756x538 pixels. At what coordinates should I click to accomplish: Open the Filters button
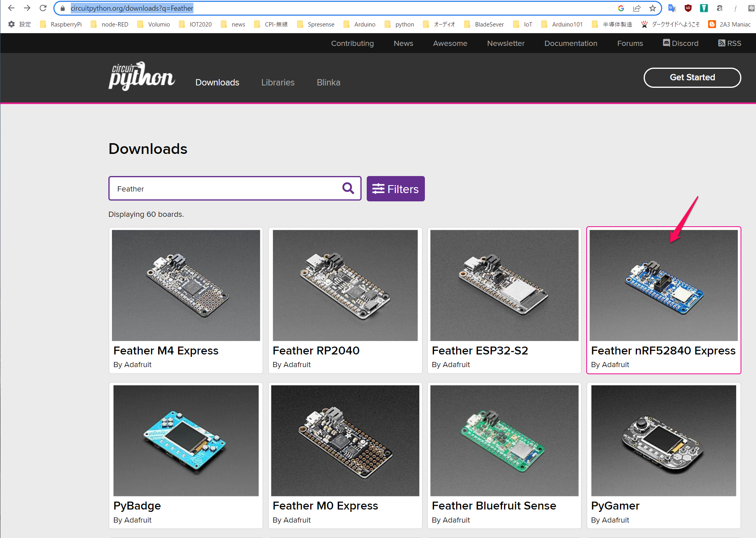396,189
